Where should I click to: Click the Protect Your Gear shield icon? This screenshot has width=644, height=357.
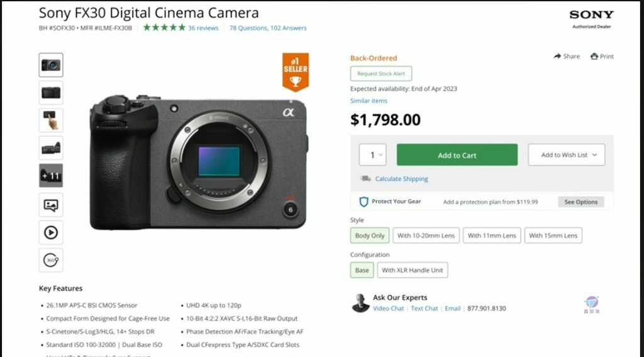[364, 201]
